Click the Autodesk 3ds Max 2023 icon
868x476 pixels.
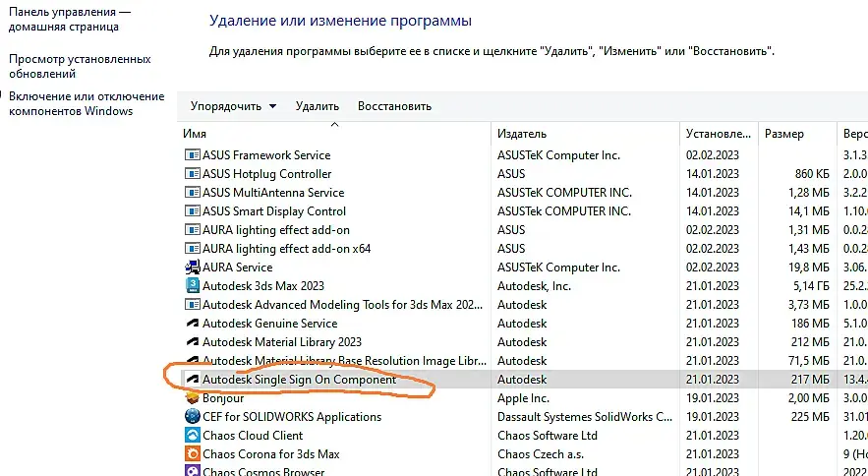[x=193, y=286]
